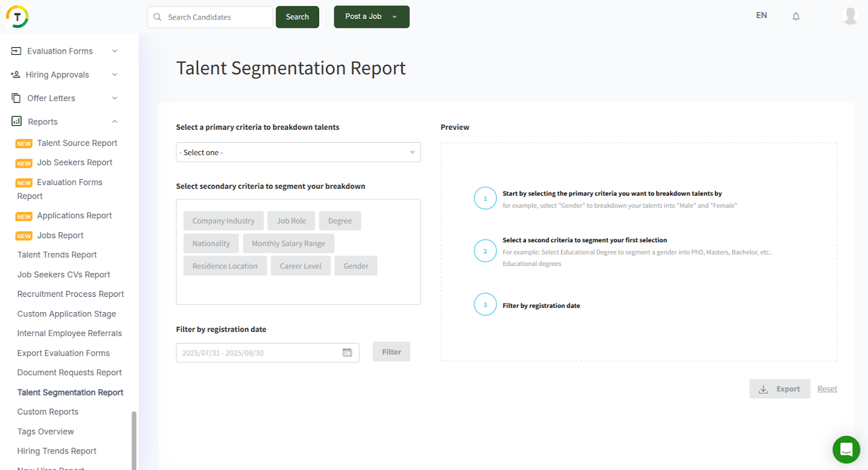This screenshot has width=868, height=470.
Task: Click the Reset link
Action: (827, 389)
